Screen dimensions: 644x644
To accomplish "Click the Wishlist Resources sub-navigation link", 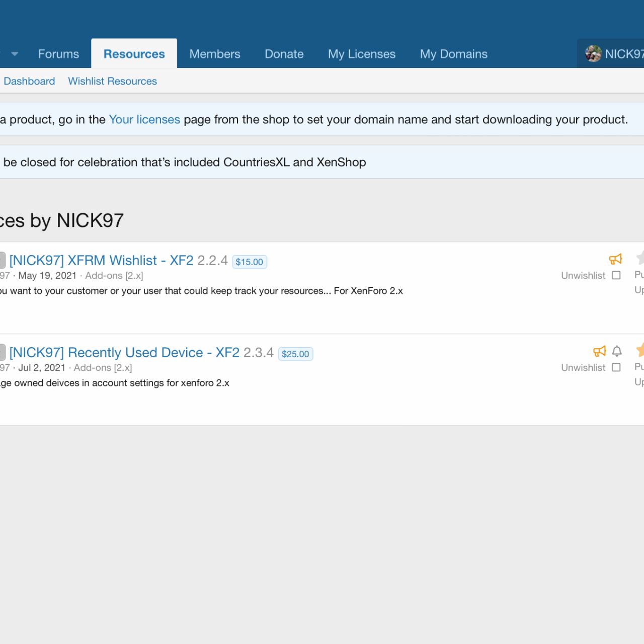I will pos(112,81).
